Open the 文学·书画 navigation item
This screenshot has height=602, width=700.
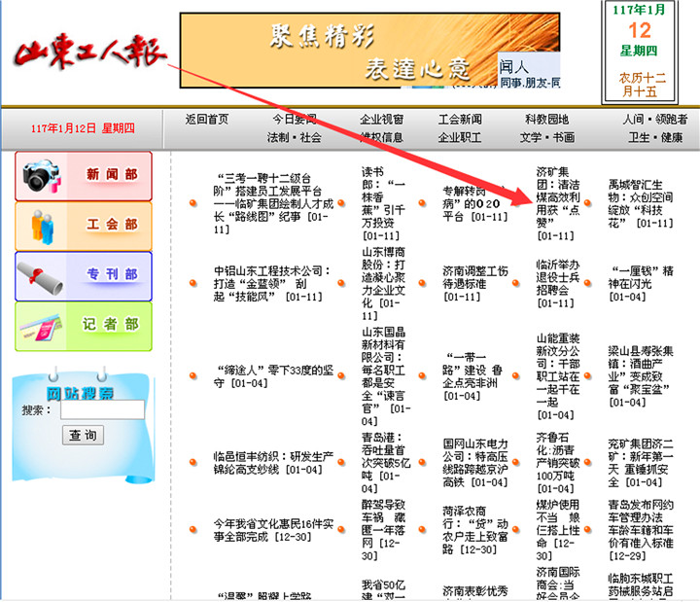[546, 137]
